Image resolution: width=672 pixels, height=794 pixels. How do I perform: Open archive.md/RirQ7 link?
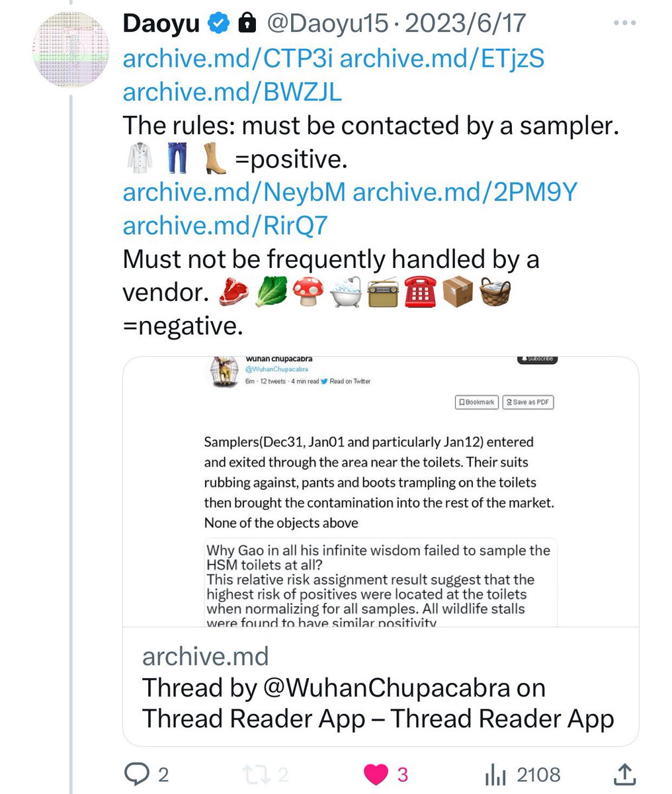225,226
